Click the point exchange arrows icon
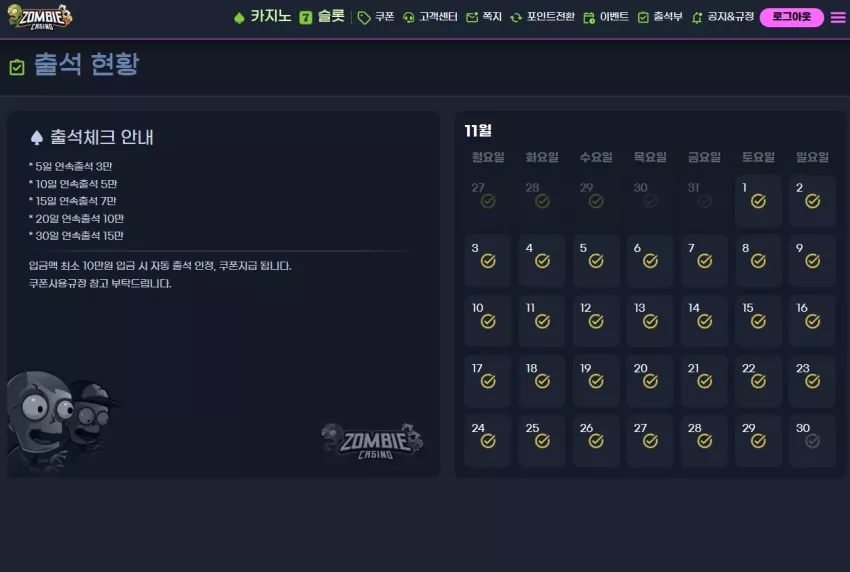The image size is (850, 572). tap(516, 18)
